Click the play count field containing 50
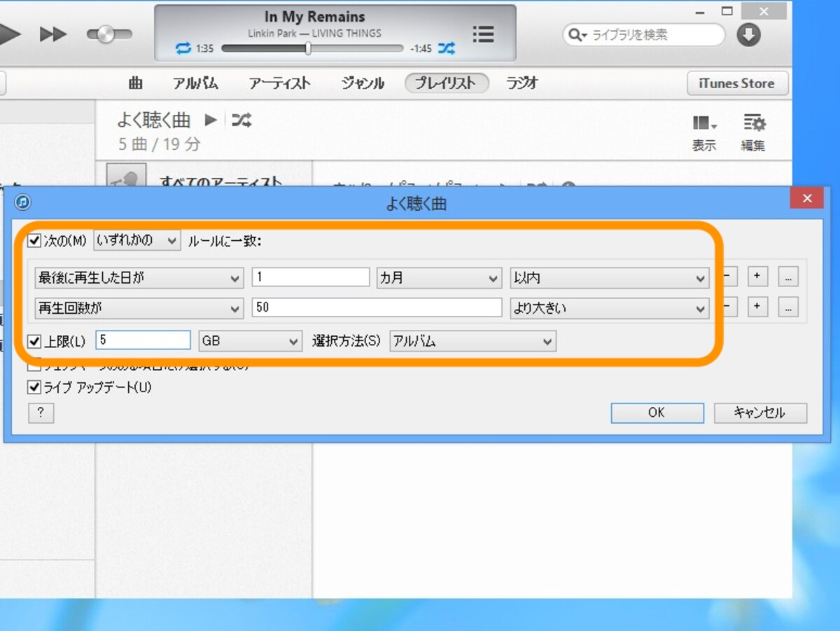Viewport: 840px width, 631px height. tap(377, 307)
